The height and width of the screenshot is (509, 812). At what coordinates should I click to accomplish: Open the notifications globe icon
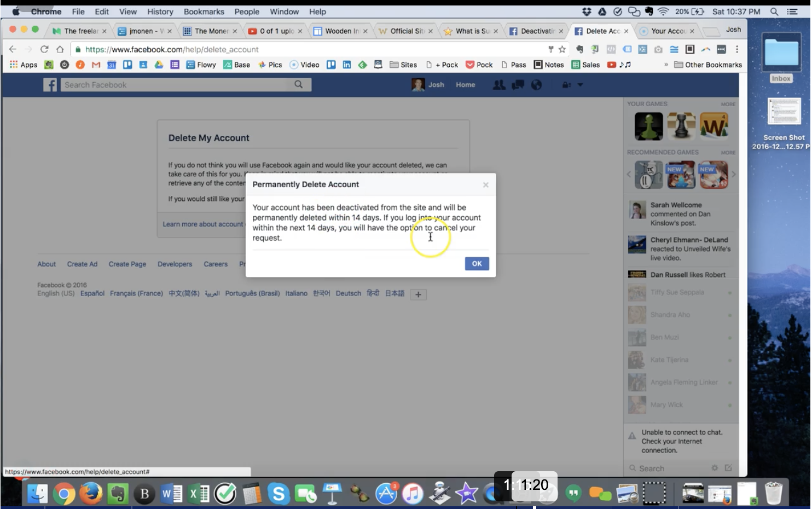tap(536, 85)
